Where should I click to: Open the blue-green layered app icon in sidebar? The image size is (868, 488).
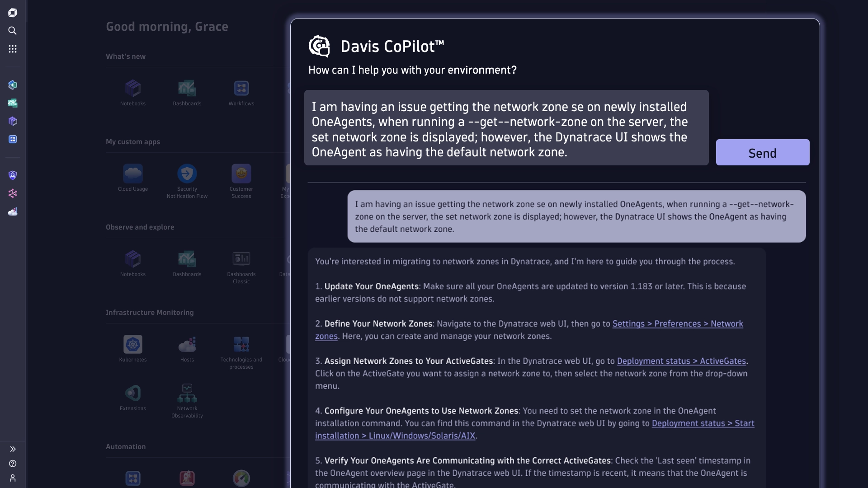click(x=13, y=85)
